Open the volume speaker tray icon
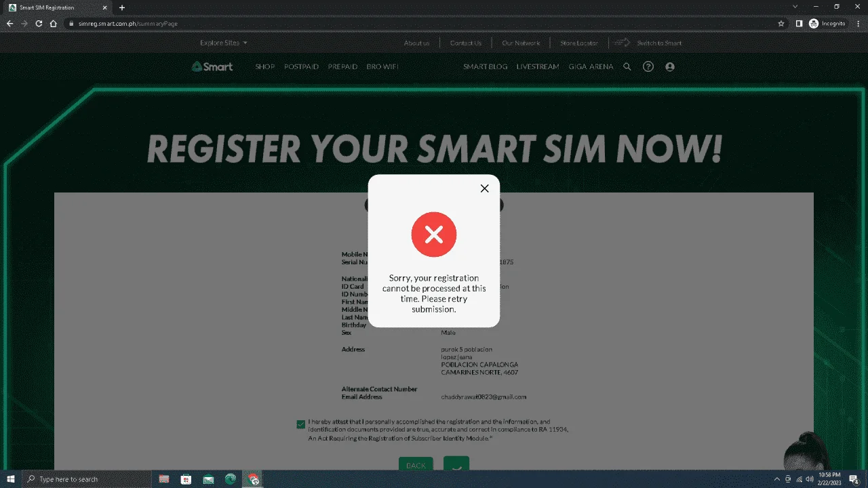Image resolution: width=868 pixels, height=488 pixels. 810,479
